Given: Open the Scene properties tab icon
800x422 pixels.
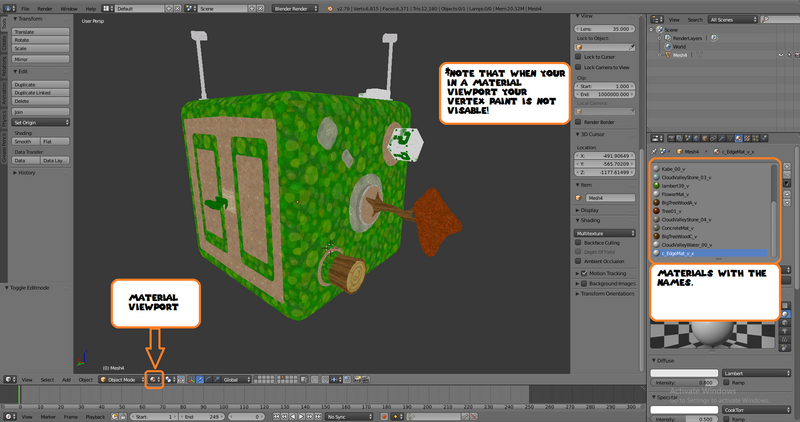Looking at the screenshot, I should pos(688,138).
